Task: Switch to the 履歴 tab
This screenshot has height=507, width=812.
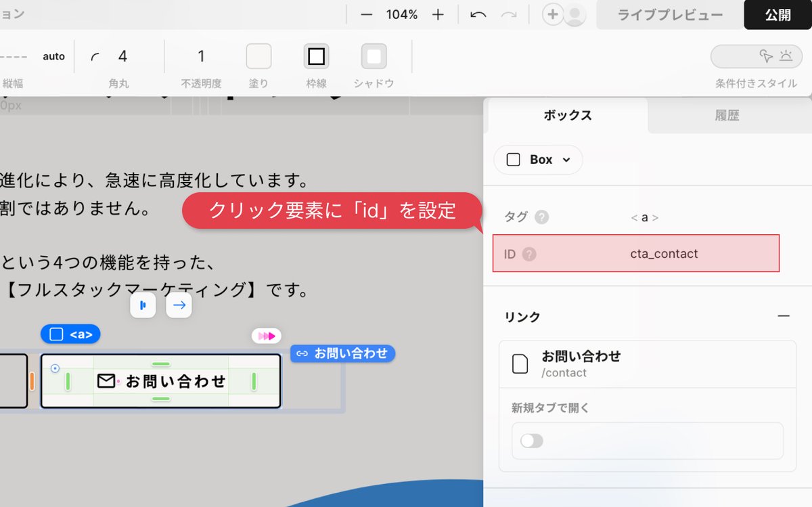Action: click(x=727, y=116)
